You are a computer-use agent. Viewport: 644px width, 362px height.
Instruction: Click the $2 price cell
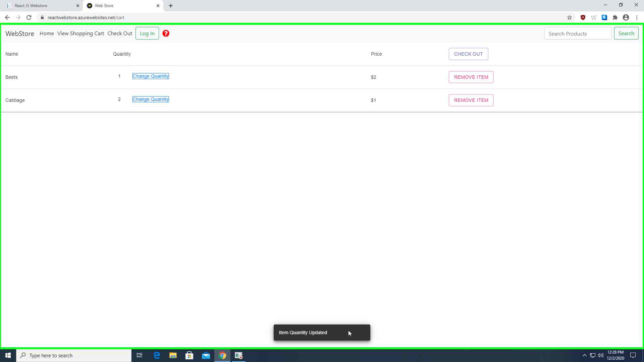point(373,77)
